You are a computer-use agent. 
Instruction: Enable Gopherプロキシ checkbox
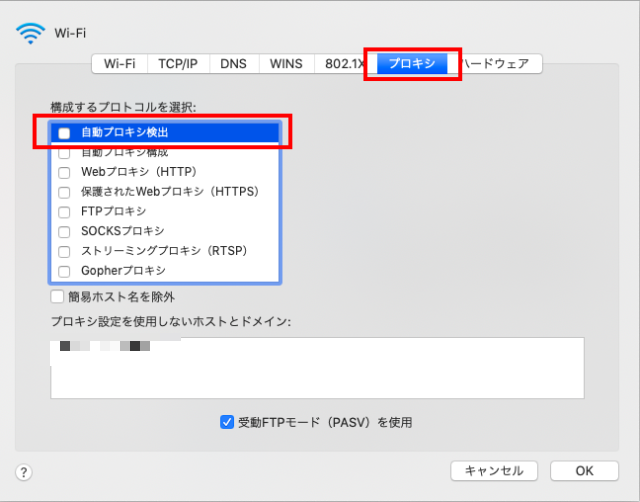[64, 271]
